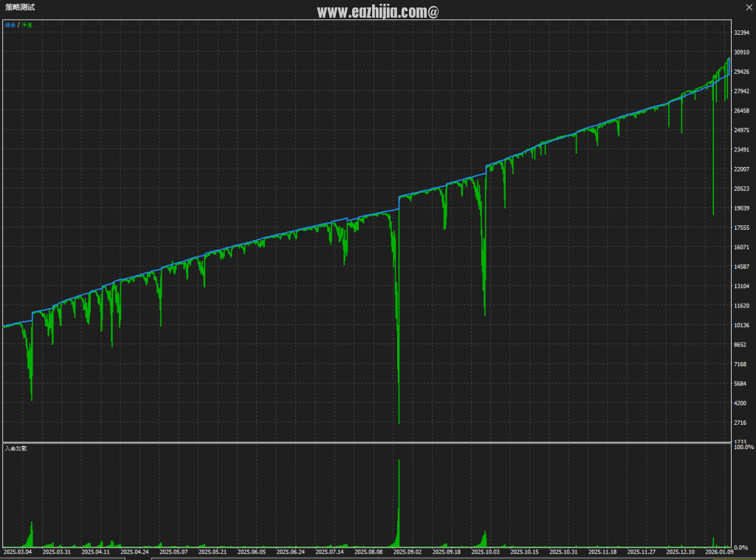This screenshot has width=756, height=560.
Task: Click the 2025.04.24 date on time axis
Action: pyautogui.click(x=134, y=553)
